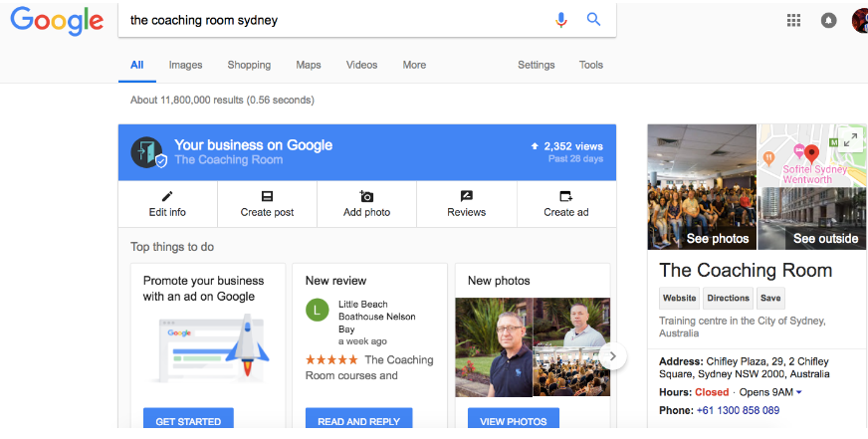Click the reviewer's green L avatar
Image resolution: width=868 pixels, height=439 pixels.
coord(318,310)
